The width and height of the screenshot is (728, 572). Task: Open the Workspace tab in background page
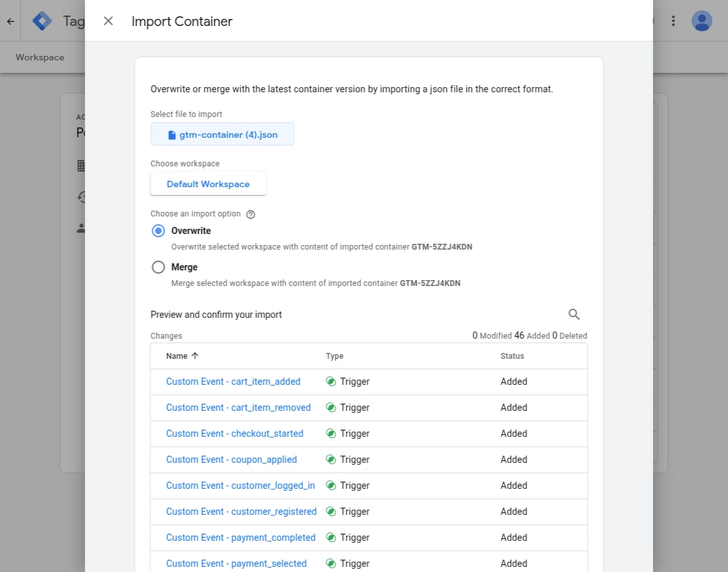tap(40, 57)
